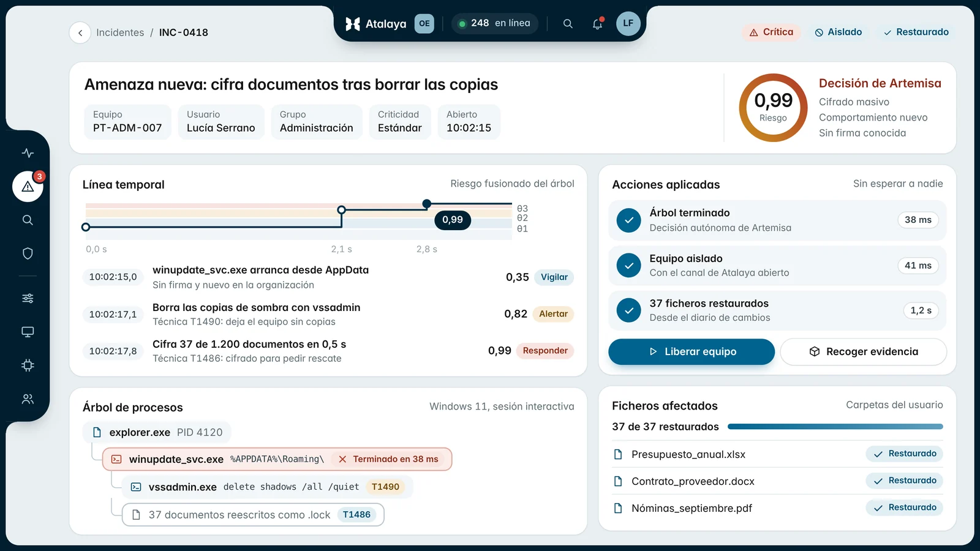Click the OE organization badge
The image size is (980, 551).
pyautogui.click(x=424, y=23)
